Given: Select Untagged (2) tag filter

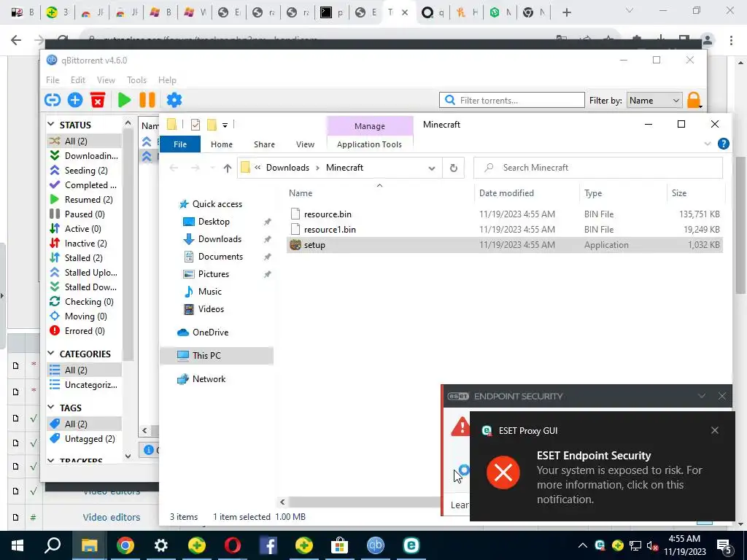Looking at the screenshot, I should point(83,438).
